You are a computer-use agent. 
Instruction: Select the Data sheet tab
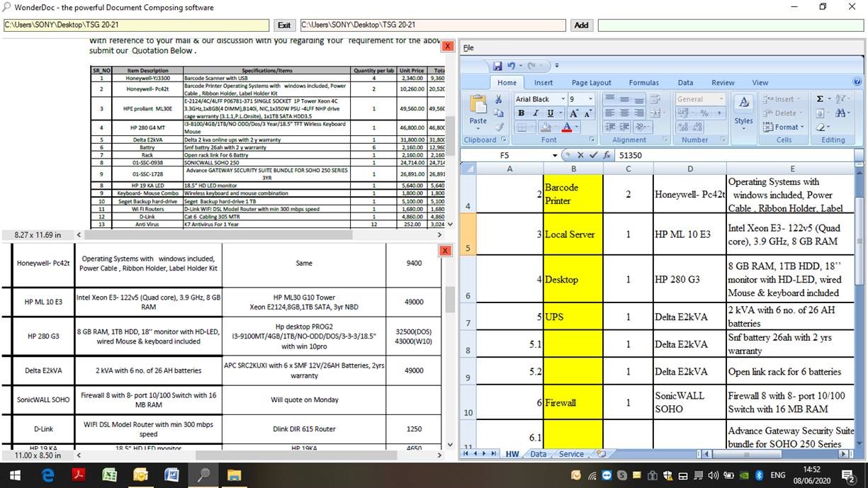539,454
